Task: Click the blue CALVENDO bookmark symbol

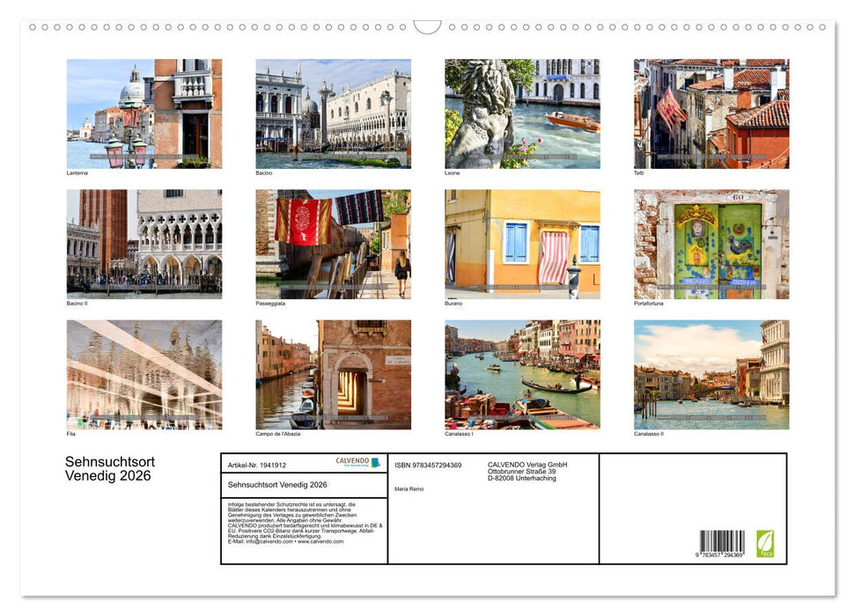Action: pos(375,461)
